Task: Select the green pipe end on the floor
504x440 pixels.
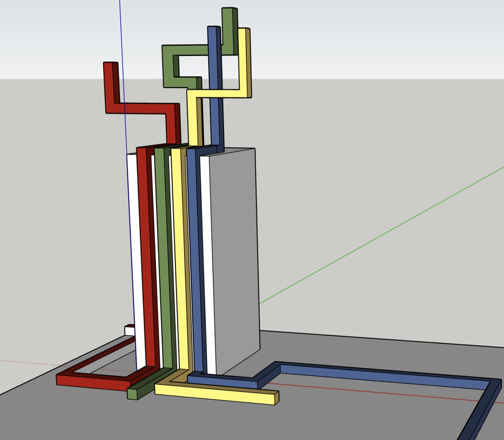Action: coord(133,394)
